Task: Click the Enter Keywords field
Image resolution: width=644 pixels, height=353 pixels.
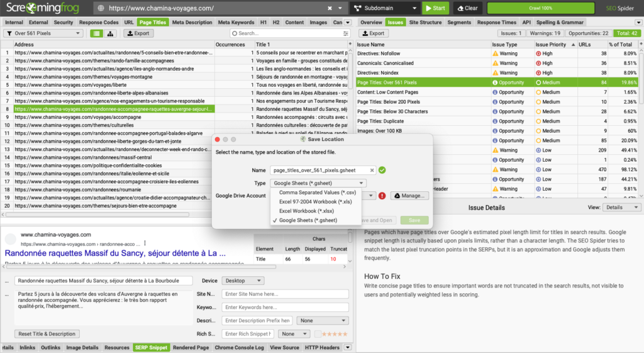Action: pyautogui.click(x=285, y=308)
